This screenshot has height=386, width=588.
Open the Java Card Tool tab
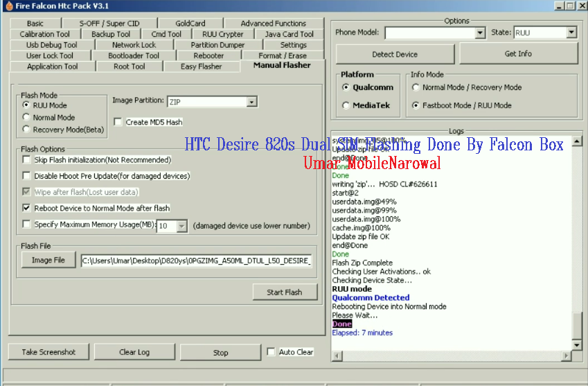coord(289,34)
